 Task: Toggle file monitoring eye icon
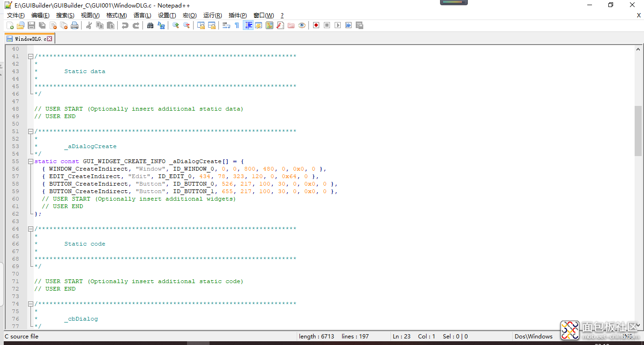[302, 25]
